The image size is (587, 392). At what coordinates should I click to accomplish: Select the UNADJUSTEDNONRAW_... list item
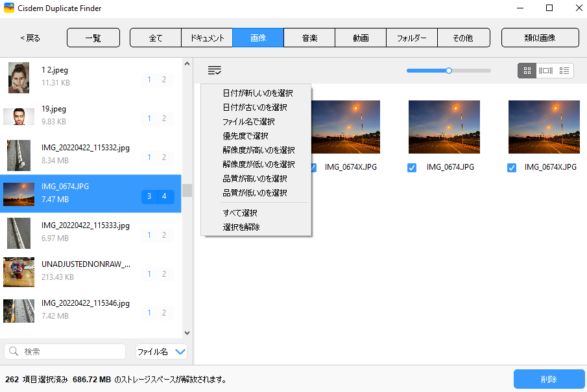(x=91, y=271)
